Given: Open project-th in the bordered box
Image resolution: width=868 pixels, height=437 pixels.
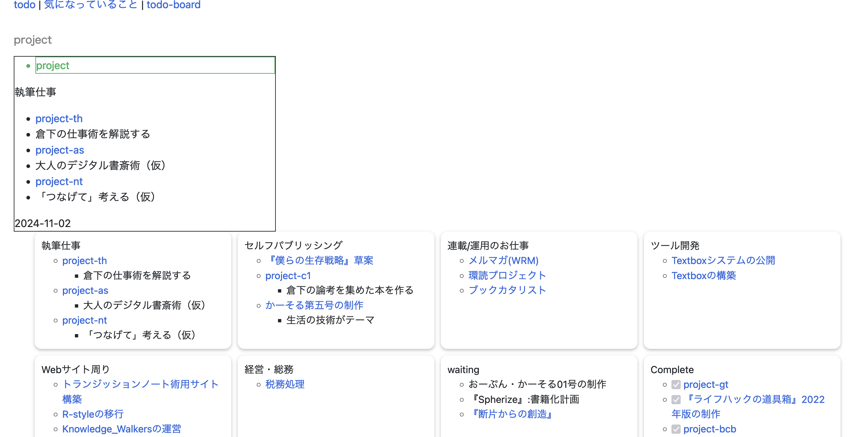Looking at the screenshot, I should pyautogui.click(x=59, y=119).
